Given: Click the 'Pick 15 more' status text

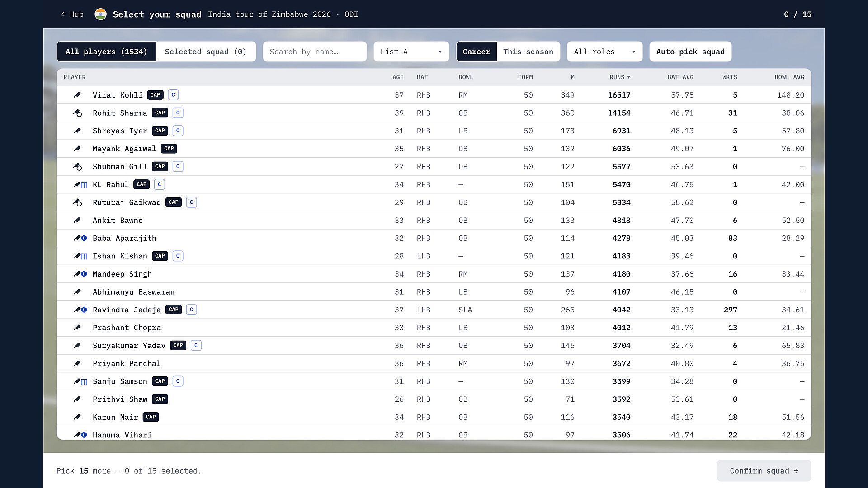Looking at the screenshot, I should click(x=129, y=471).
